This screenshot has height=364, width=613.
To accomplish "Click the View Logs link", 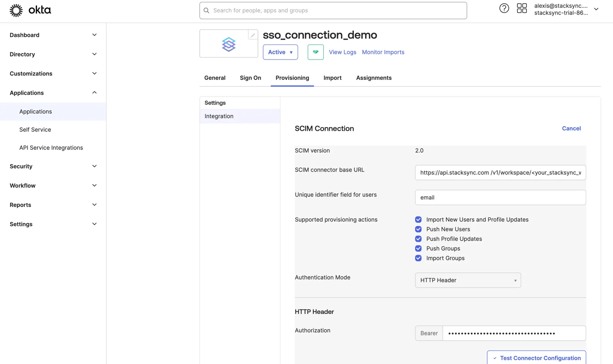I will (343, 52).
